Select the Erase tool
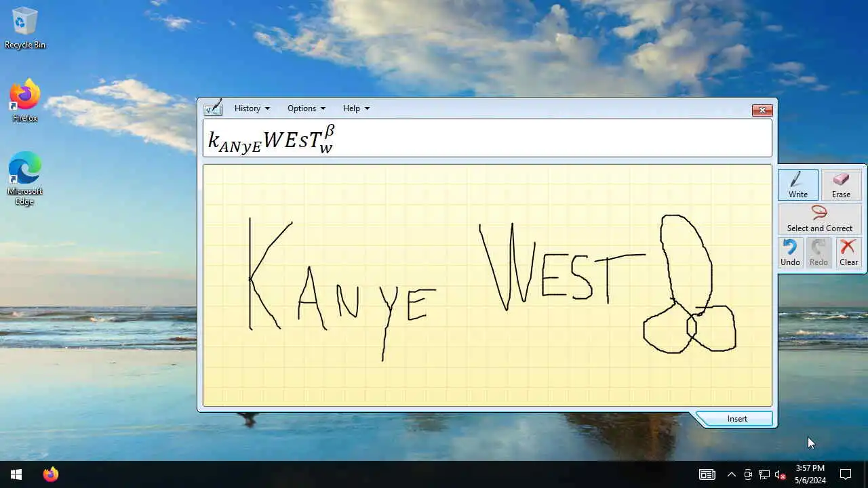Image resolution: width=868 pixels, height=488 pixels. (x=841, y=184)
